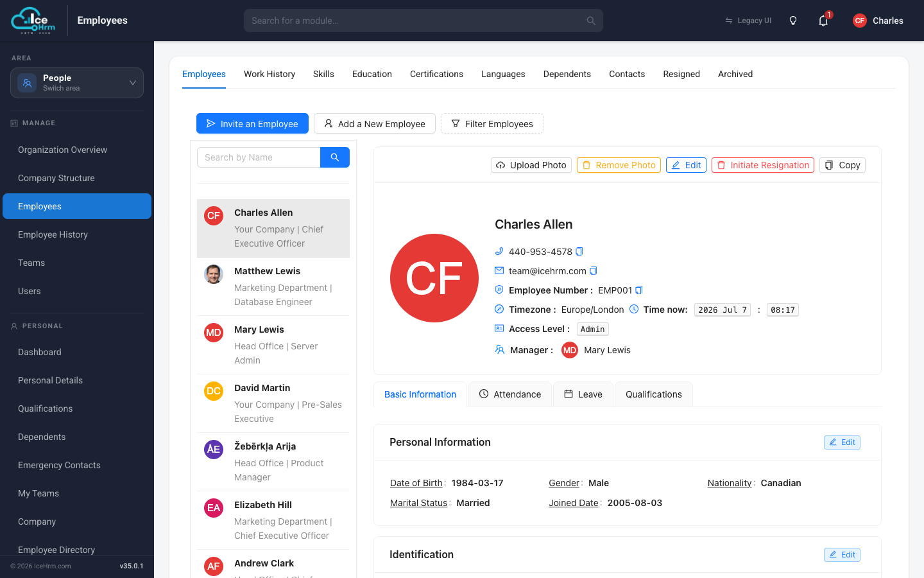
Task: Click the Date of Birth label
Action: [x=416, y=483]
